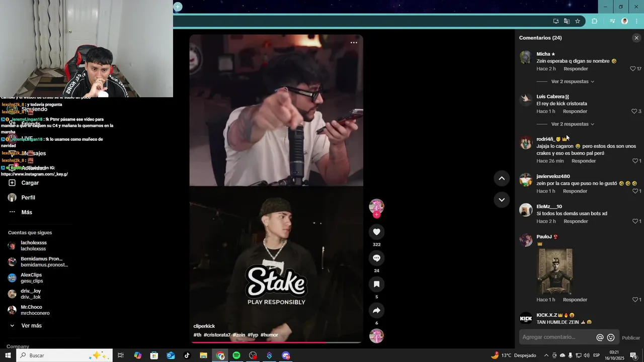Screen dimensions: 644x362
Task: Reply to rodri4ñ_'s comment via Responder
Action: (584, 161)
